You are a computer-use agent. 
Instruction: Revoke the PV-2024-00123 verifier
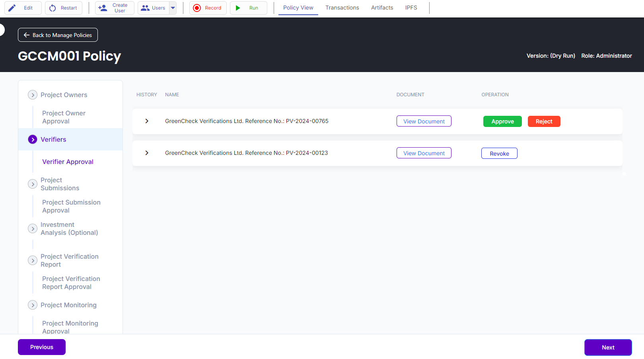click(x=499, y=154)
